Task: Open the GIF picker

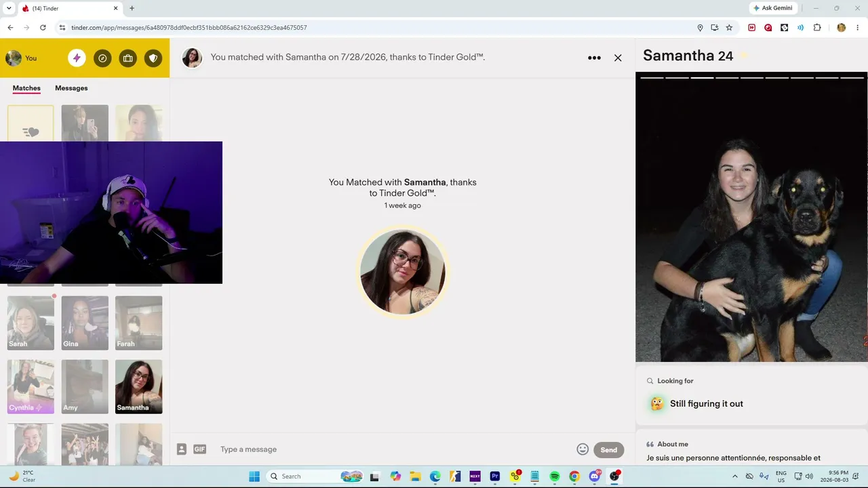Action: coord(199,449)
